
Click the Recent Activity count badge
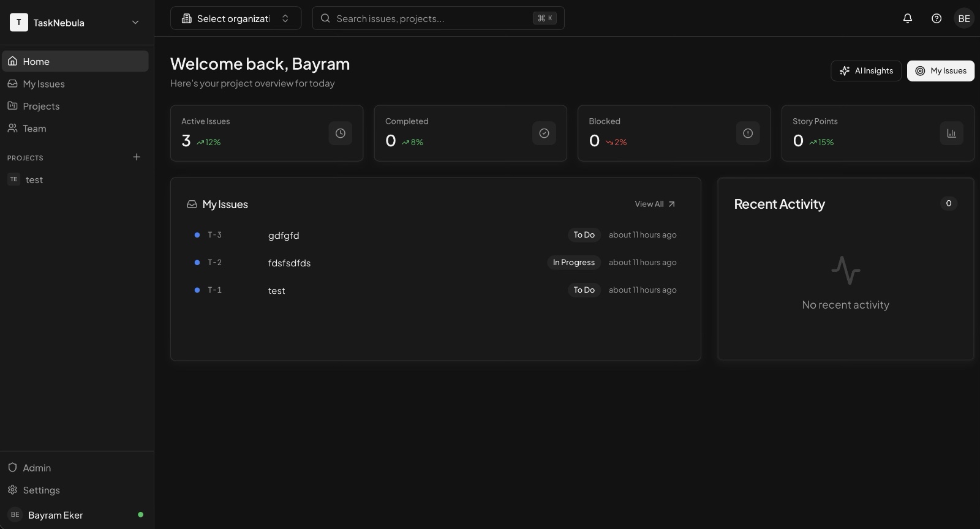click(949, 203)
